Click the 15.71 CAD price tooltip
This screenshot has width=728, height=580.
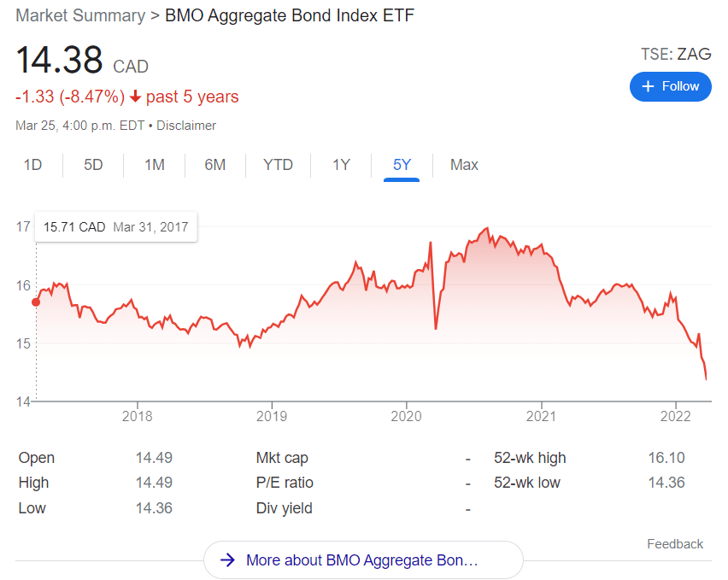[115, 227]
